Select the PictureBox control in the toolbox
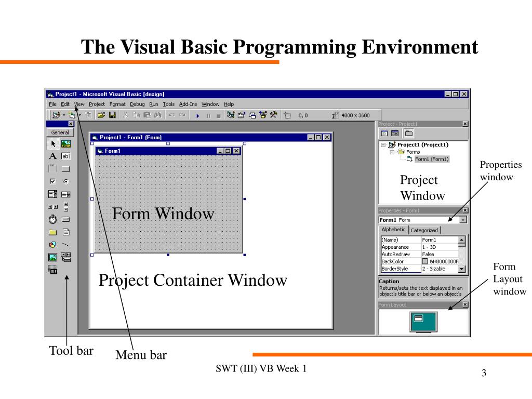 [x=66, y=144]
